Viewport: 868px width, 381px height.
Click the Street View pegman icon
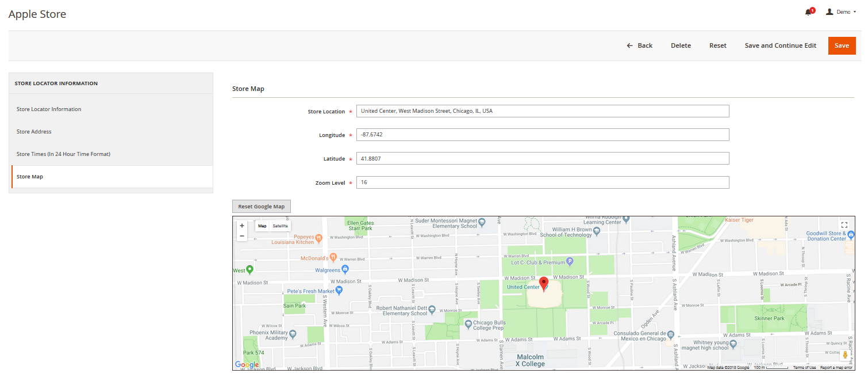845,355
